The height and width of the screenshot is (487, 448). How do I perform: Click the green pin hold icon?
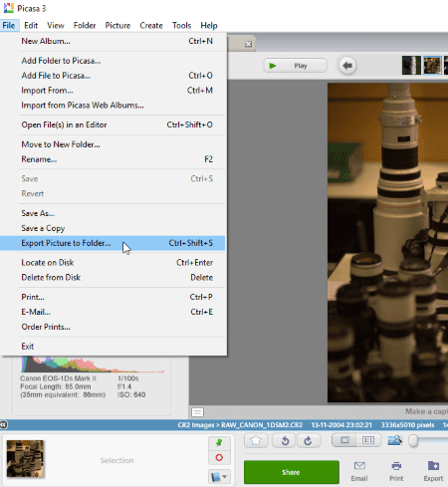pyautogui.click(x=219, y=443)
